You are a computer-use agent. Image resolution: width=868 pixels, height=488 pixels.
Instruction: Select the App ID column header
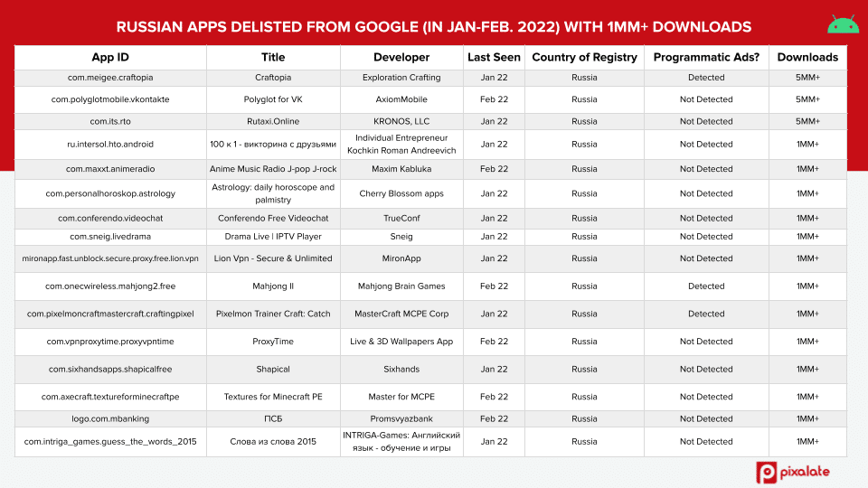[x=110, y=57]
